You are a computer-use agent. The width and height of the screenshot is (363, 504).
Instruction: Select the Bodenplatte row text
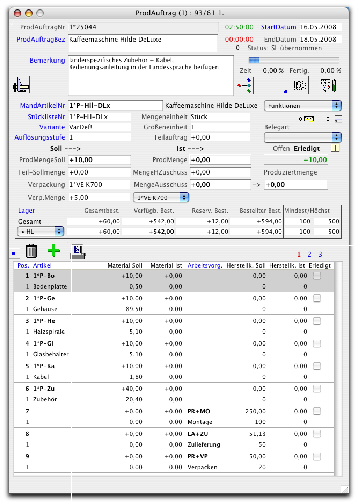coord(50,286)
